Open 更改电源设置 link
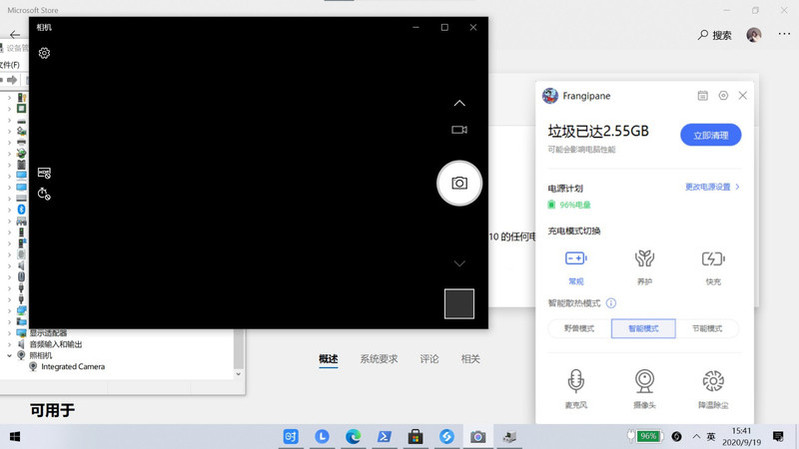The width and height of the screenshot is (799, 449). coord(711,187)
